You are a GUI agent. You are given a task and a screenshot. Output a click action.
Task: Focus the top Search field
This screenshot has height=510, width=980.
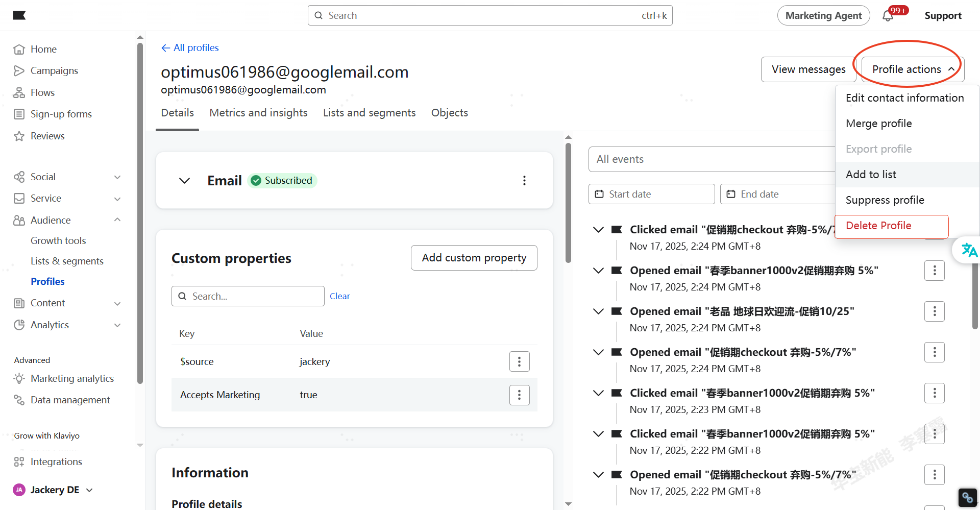click(490, 15)
